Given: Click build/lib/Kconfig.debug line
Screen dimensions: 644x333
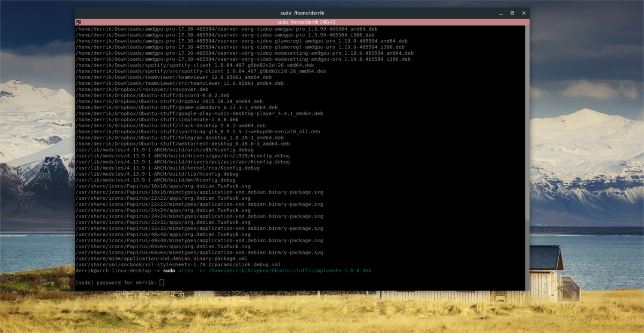Looking at the screenshot, I should coord(157,174).
